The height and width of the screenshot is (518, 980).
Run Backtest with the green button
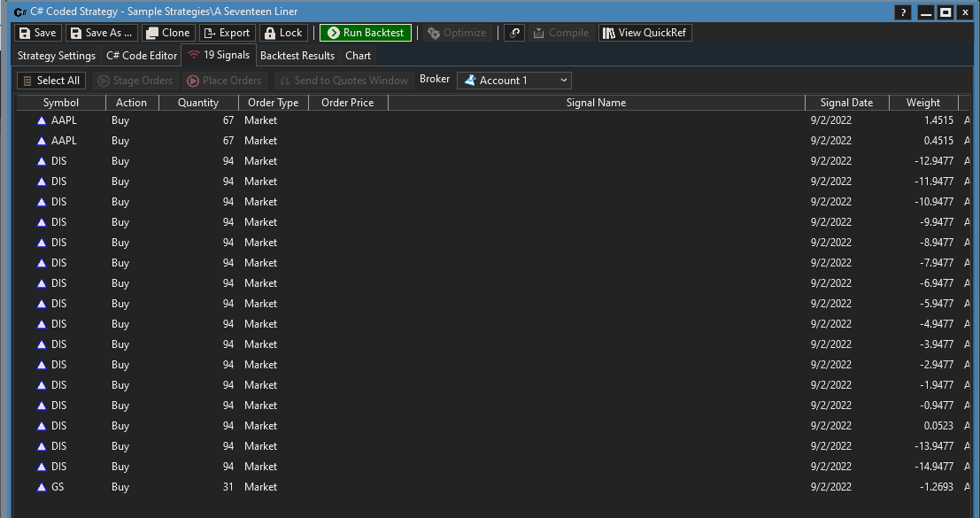coord(365,33)
